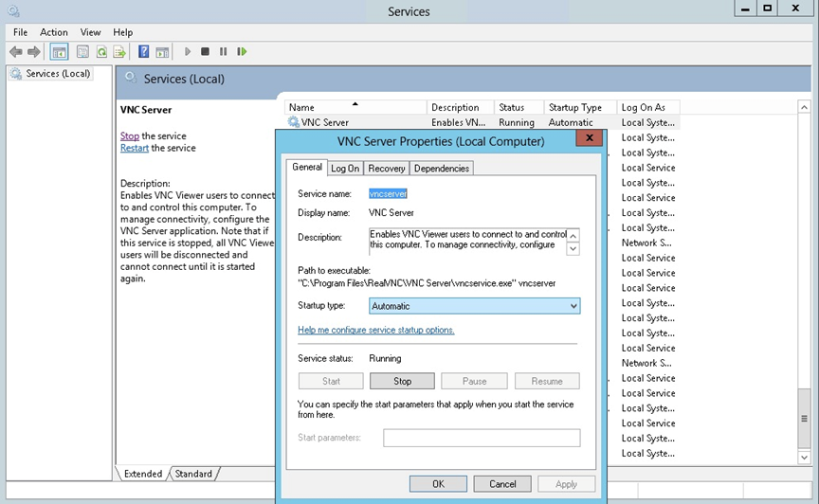Click the Refresh toolbar icon
The width and height of the screenshot is (819, 504).
[101, 52]
